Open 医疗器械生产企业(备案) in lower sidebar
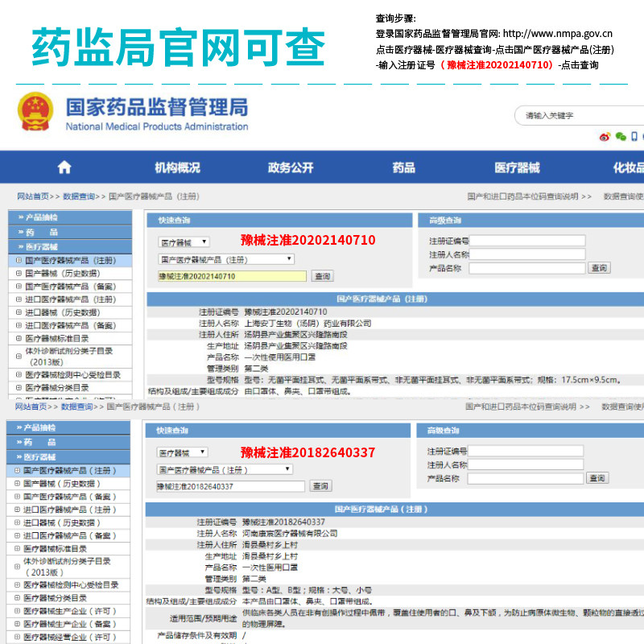The height and width of the screenshot is (644, 644). 70,624
